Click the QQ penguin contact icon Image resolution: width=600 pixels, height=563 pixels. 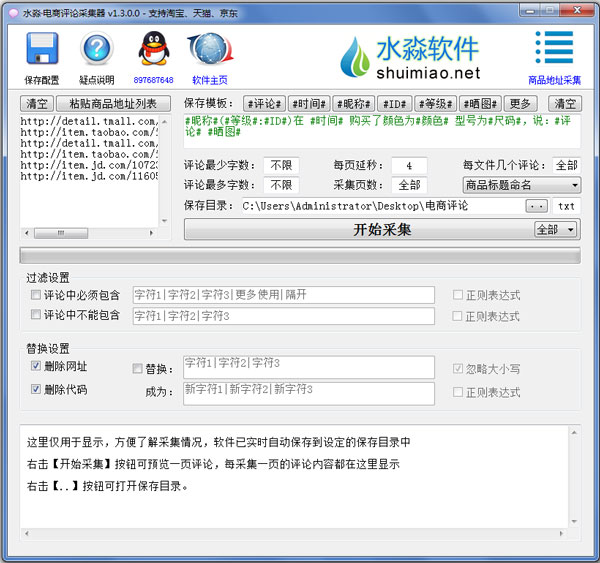pos(153,52)
